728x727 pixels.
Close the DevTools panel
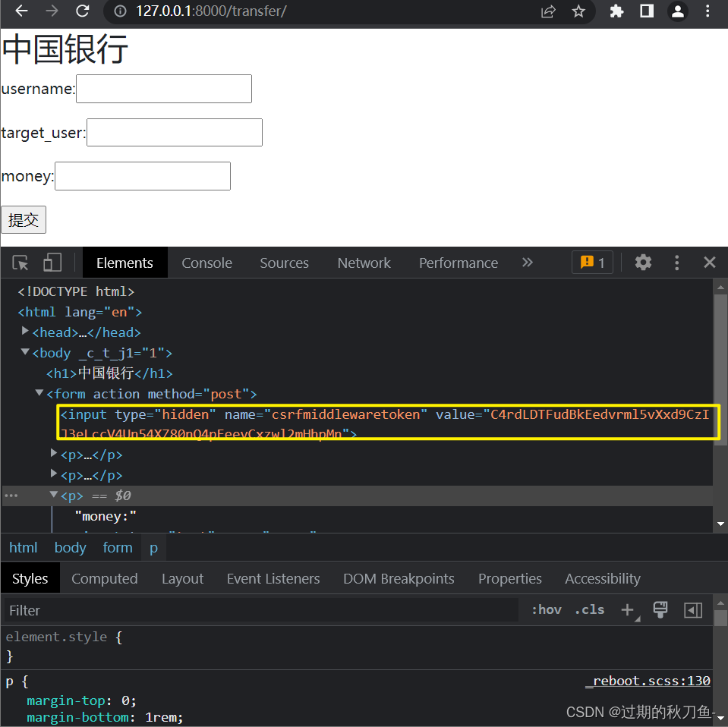[x=710, y=263]
